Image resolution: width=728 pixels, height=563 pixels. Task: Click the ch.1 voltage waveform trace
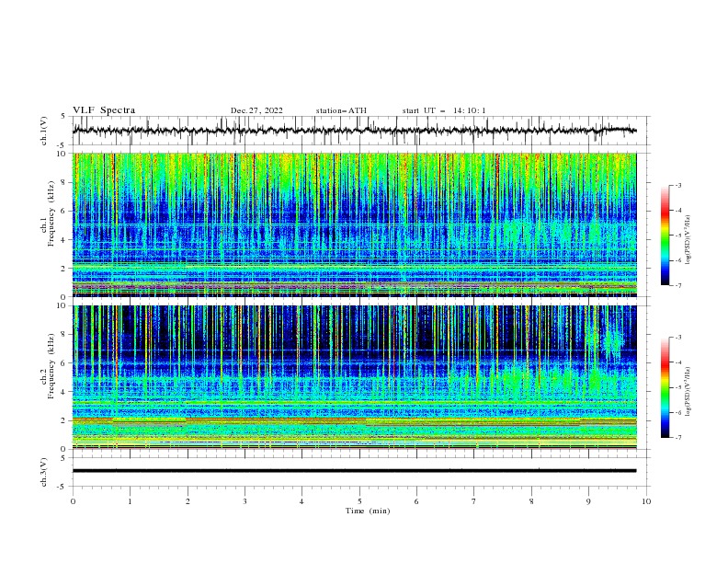tap(354, 131)
